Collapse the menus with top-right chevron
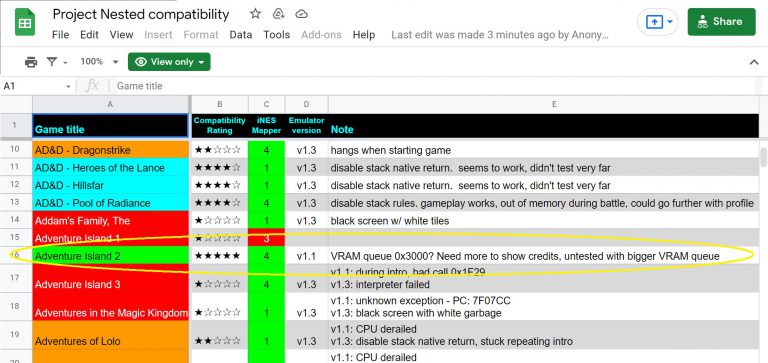 click(x=754, y=62)
